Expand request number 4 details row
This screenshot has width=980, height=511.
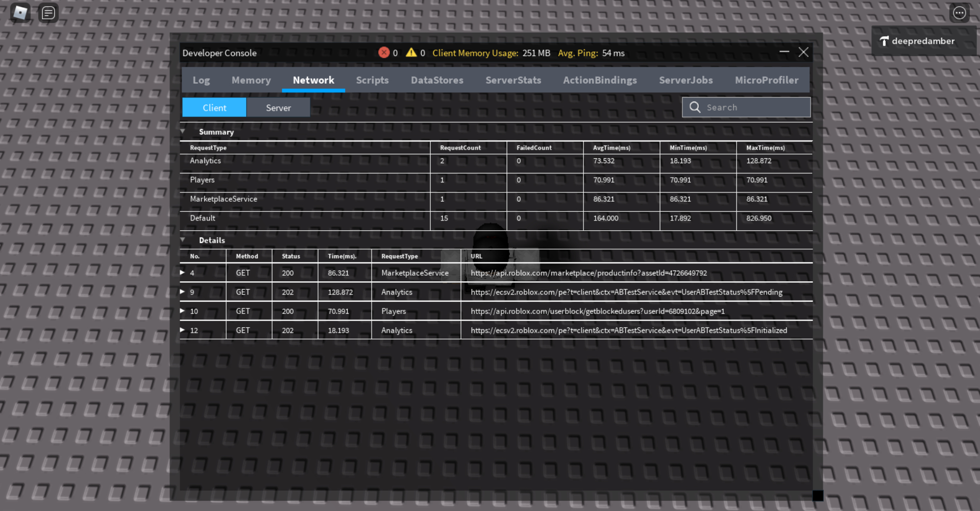pos(182,272)
